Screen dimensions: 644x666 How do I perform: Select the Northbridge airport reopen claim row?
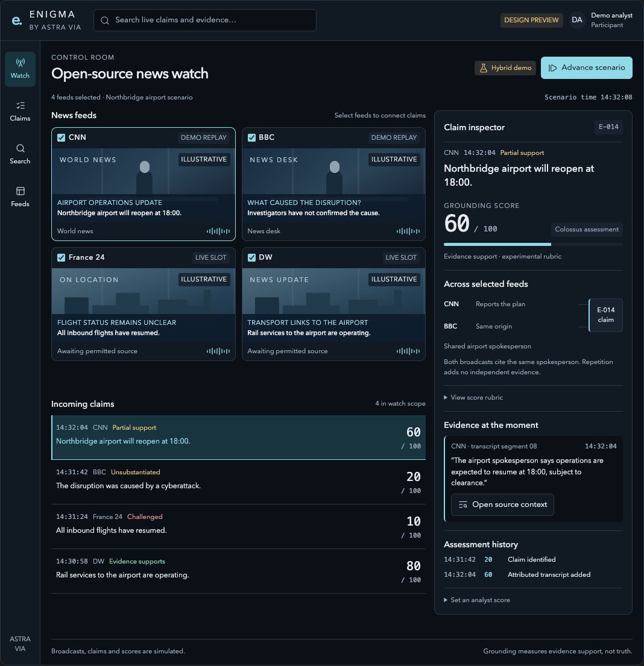click(238, 438)
